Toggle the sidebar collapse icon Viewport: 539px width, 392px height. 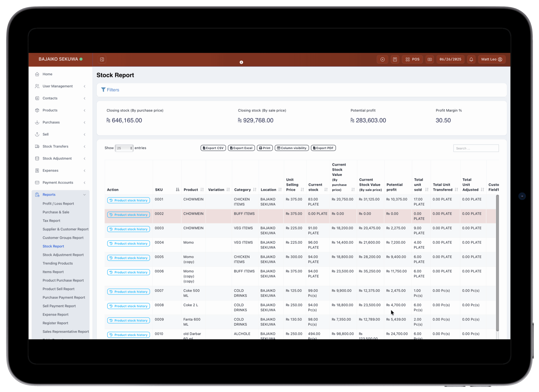(102, 59)
